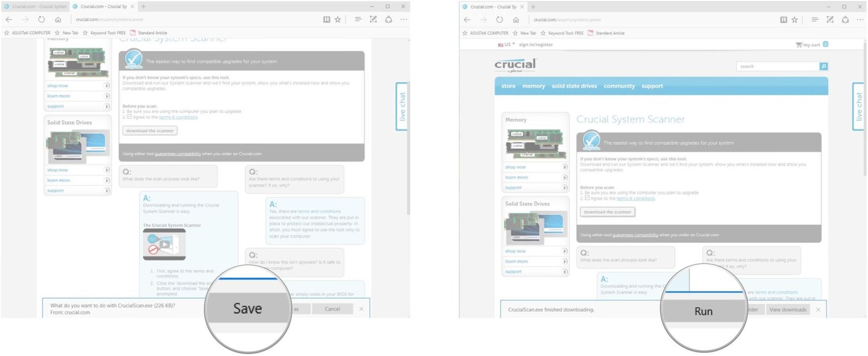Tick the agree to terms checkbox in left window
868x356 pixels.
(x=129, y=117)
